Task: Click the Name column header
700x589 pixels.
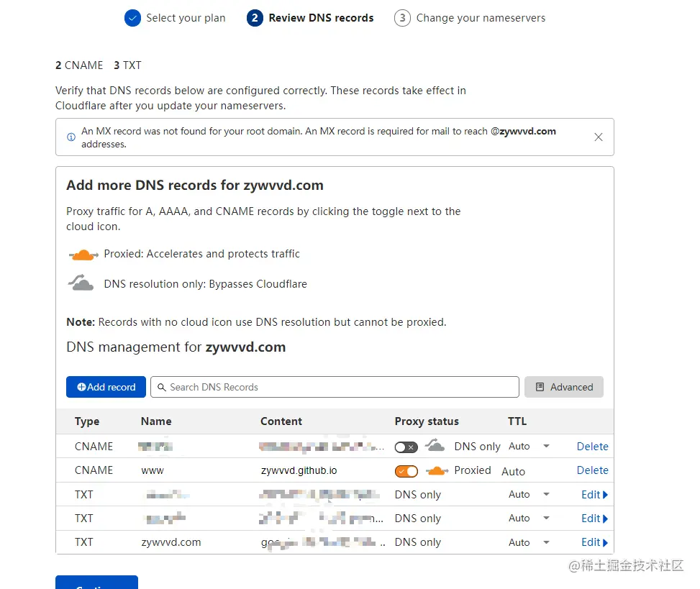Action: click(156, 421)
